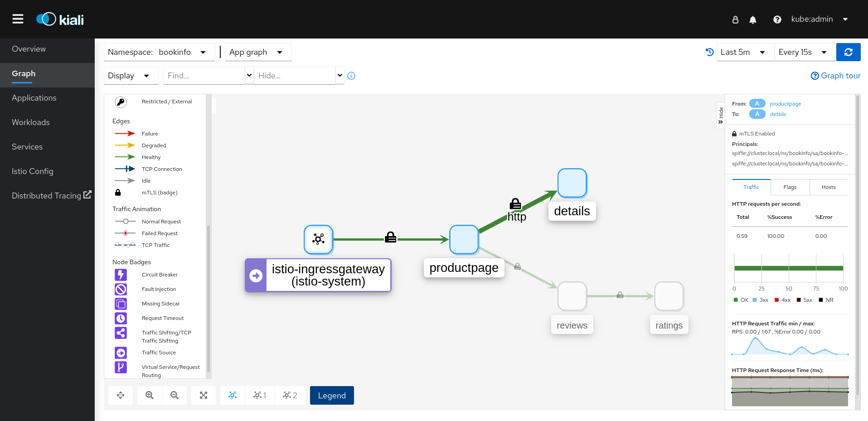Hide the side summary panel
Viewport: 868px width, 421px height.
pyautogui.click(x=720, y=116)
